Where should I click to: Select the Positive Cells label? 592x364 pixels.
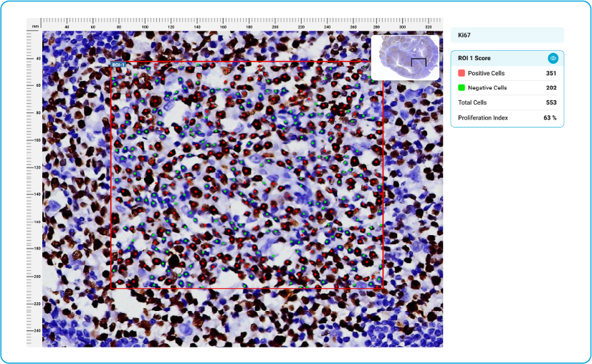486,73
